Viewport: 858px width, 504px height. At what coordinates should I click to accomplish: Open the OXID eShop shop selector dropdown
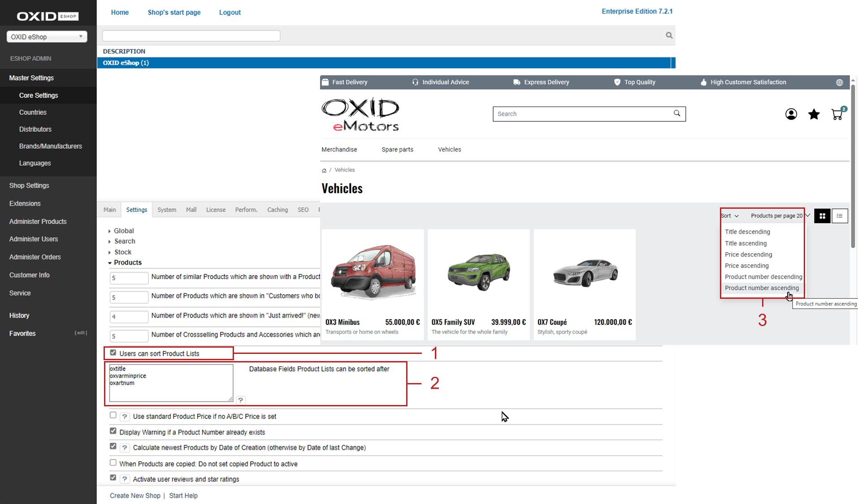47,37
